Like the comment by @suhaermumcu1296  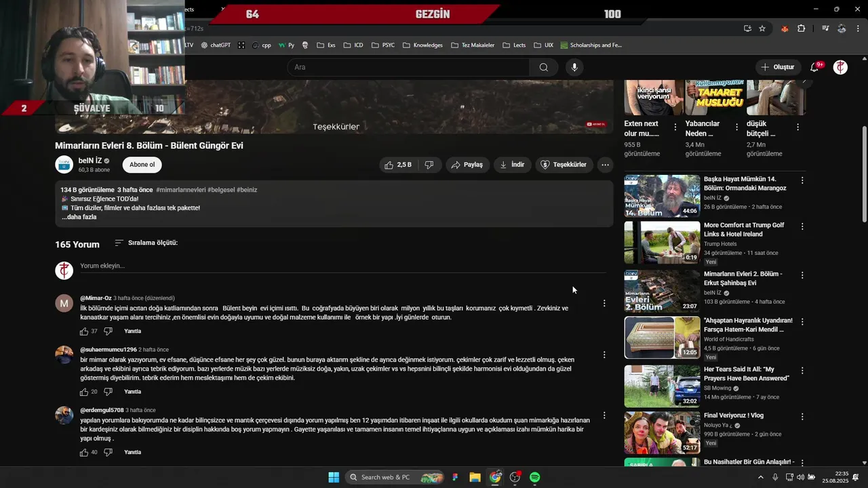84,392
